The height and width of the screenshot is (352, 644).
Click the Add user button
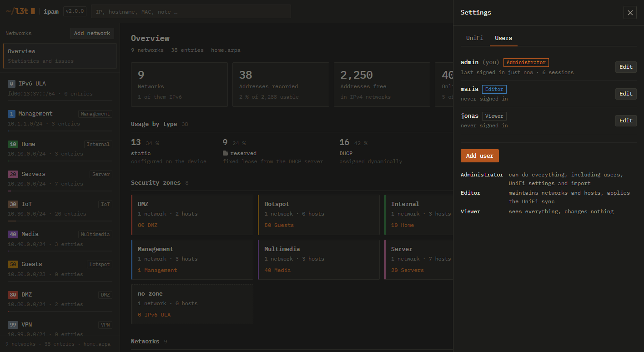(480, 156)
